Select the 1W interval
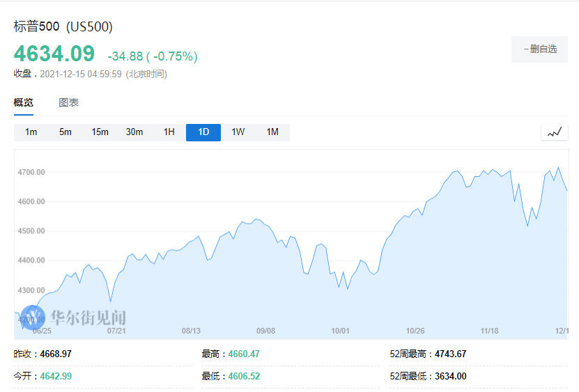579x392 pixels. 238,132
